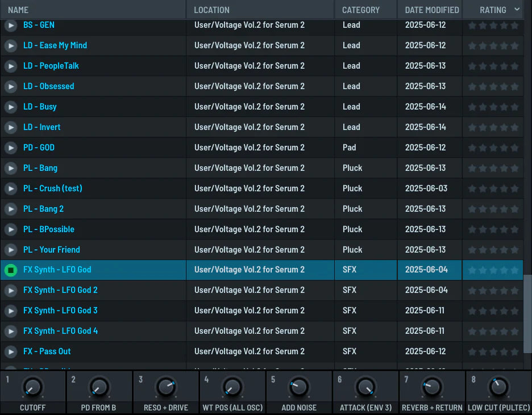The height and width of the screenshot is (415, 532).
Task: Play preview of PL - Your Friend
Action: pos(11,250)
